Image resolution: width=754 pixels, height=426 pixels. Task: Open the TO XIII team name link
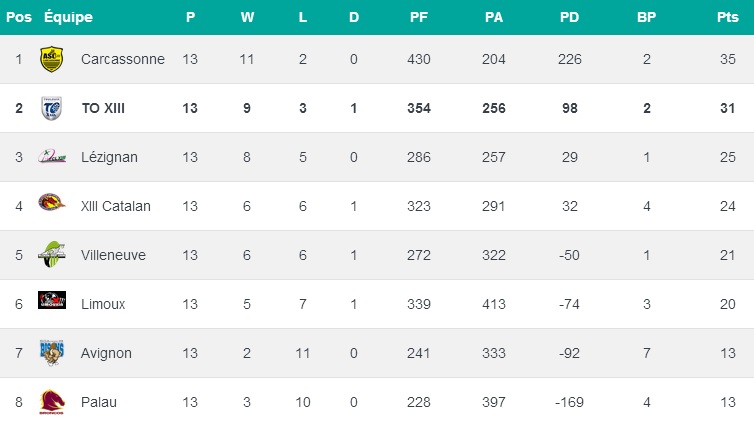103,108
